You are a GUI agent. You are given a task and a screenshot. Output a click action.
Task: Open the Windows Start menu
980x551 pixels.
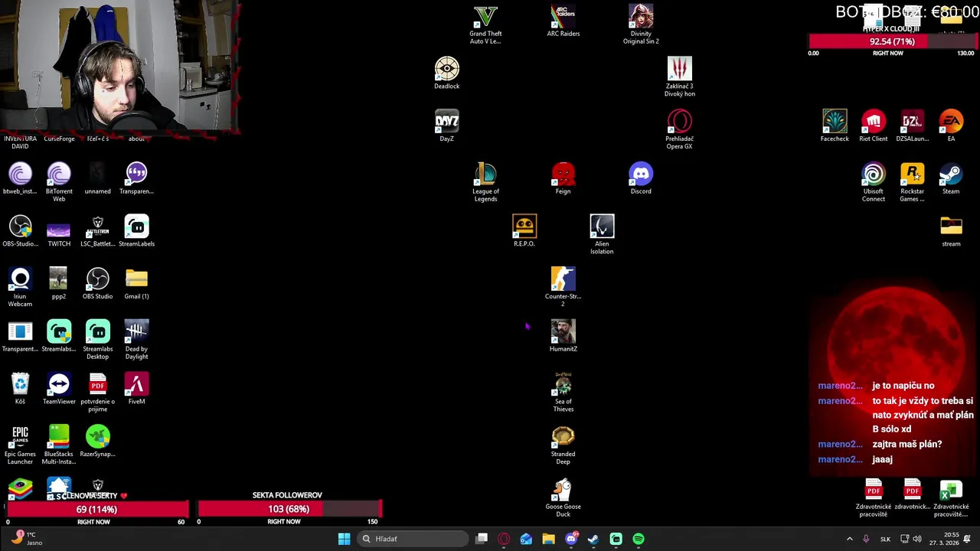click(x=344, y=539)
